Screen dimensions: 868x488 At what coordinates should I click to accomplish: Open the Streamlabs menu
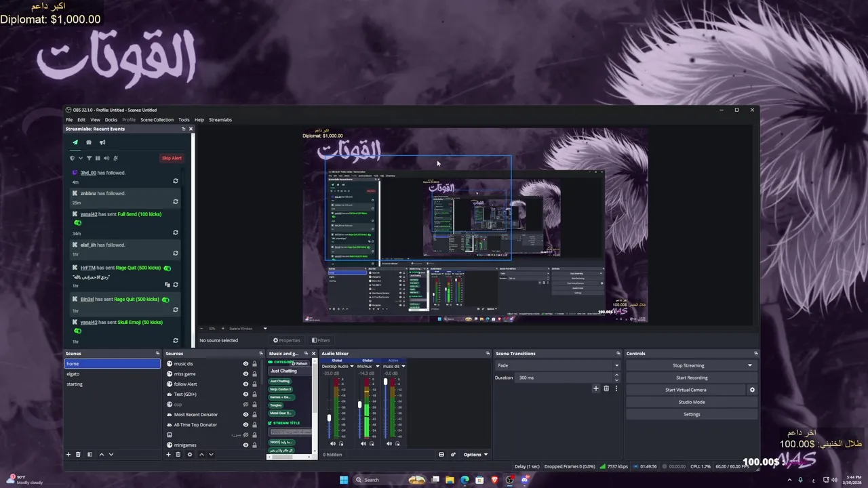coord(220,120)
